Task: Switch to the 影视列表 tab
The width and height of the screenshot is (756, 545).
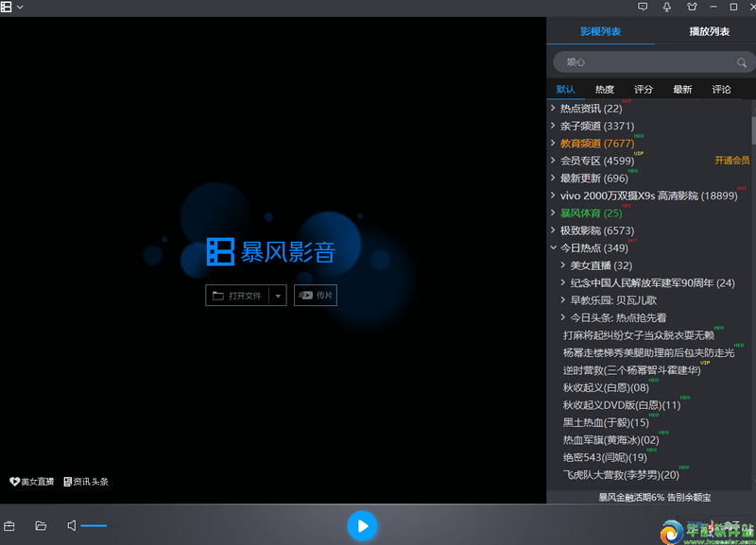Action: pyautogui.click(x=600, y=31)
